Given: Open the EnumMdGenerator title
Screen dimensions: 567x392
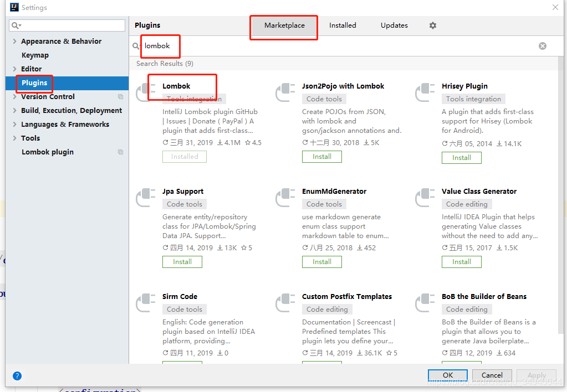Looking at the screenshot, I should click(x=334, y=191).
